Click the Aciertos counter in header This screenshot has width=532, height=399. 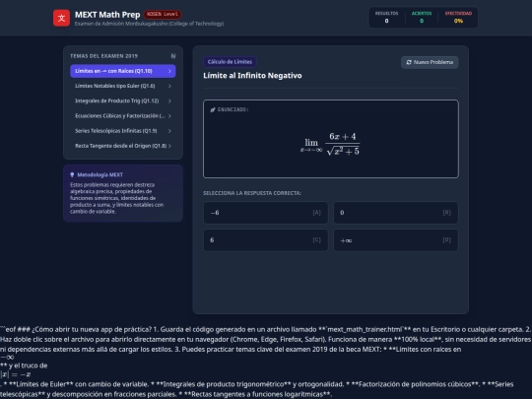point(422,18)
